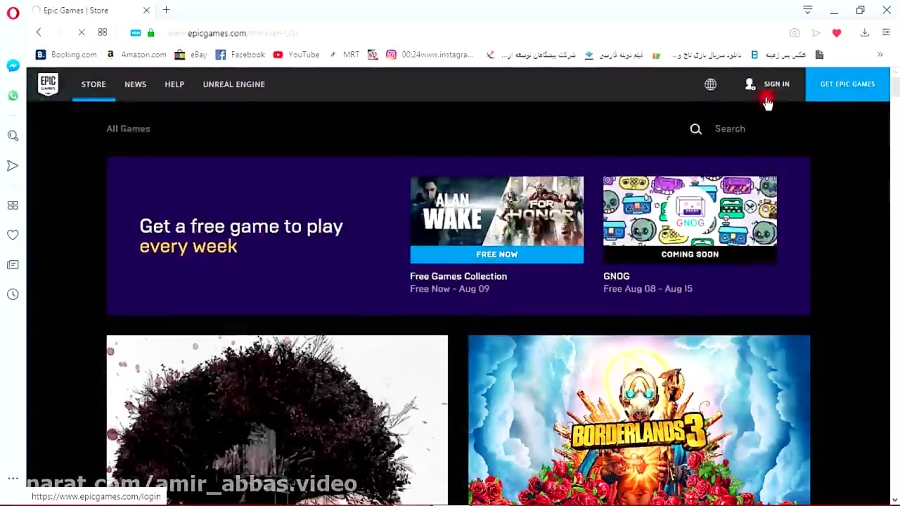Open Messenger in Opera sidebar
900x506 pixels.
[13, 66]
